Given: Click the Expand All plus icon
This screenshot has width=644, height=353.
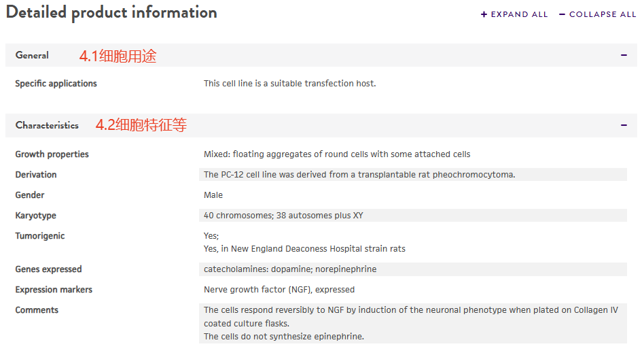Looking at the screenshot, I should 484,14.
